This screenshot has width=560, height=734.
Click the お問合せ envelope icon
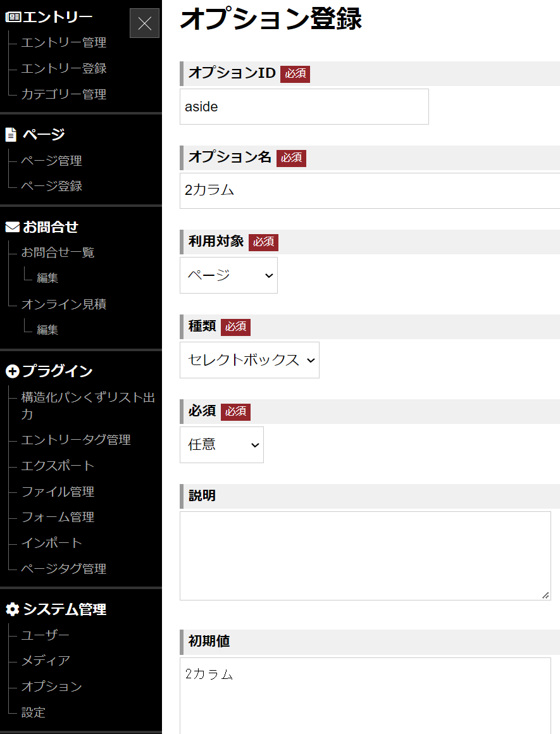[x=13, y=227]
